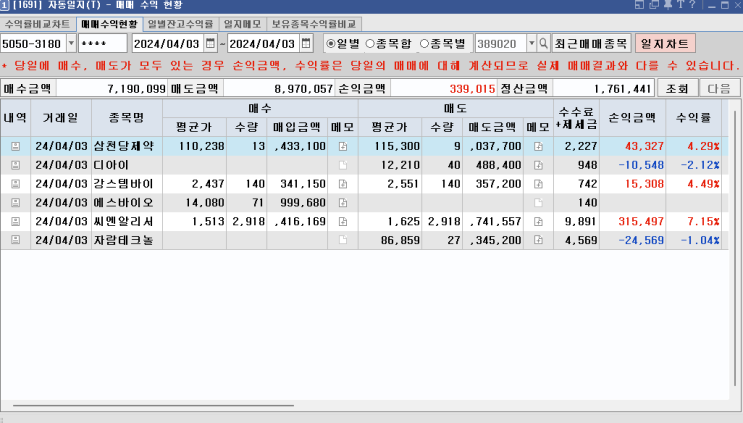Select the 일별 radio button

(x=331, y=44)
